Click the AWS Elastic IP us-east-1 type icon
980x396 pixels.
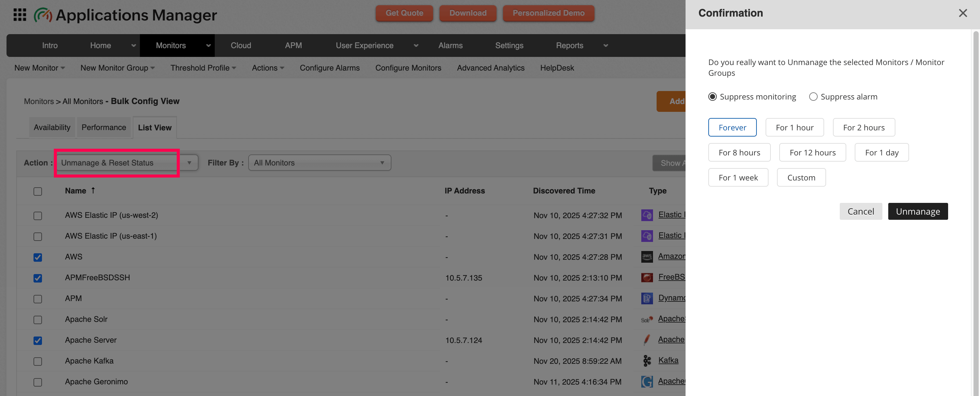647,236
